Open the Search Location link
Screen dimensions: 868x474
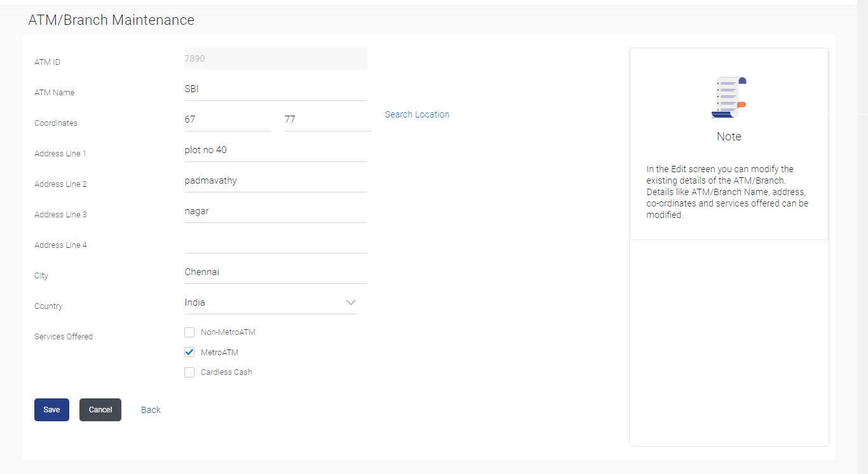[417, 114]
